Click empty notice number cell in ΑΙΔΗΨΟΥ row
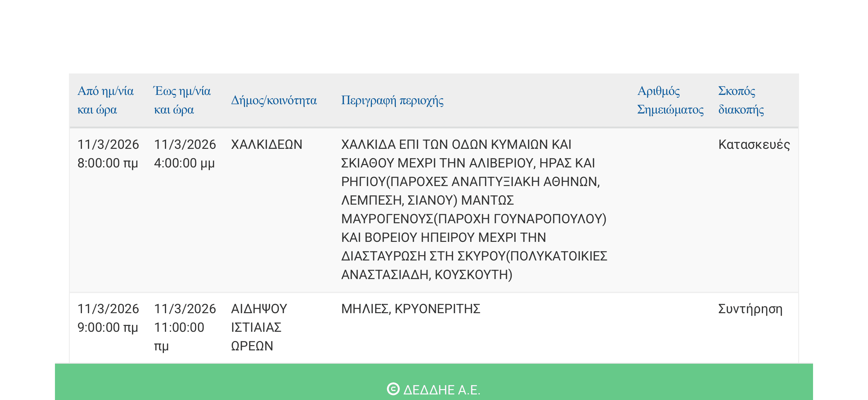This screenshot has width=868, height=400. tap(670, 327)
